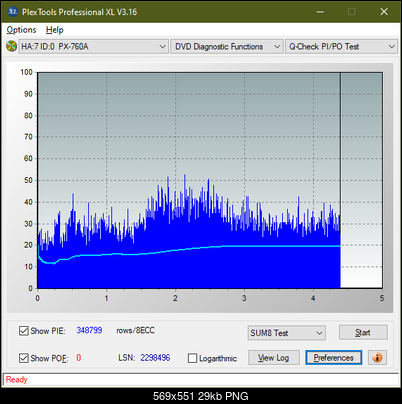The width and height of the screenshot is (402, 404).
Task: Open the Q-Check PI/PO Test dropdown
Action: 341,47
